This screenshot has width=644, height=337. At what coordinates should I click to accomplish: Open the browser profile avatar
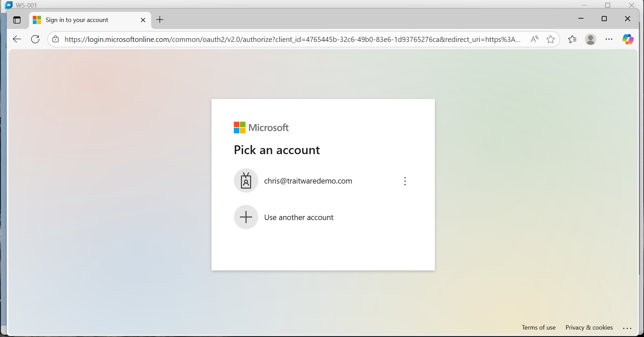pos(591,39)
